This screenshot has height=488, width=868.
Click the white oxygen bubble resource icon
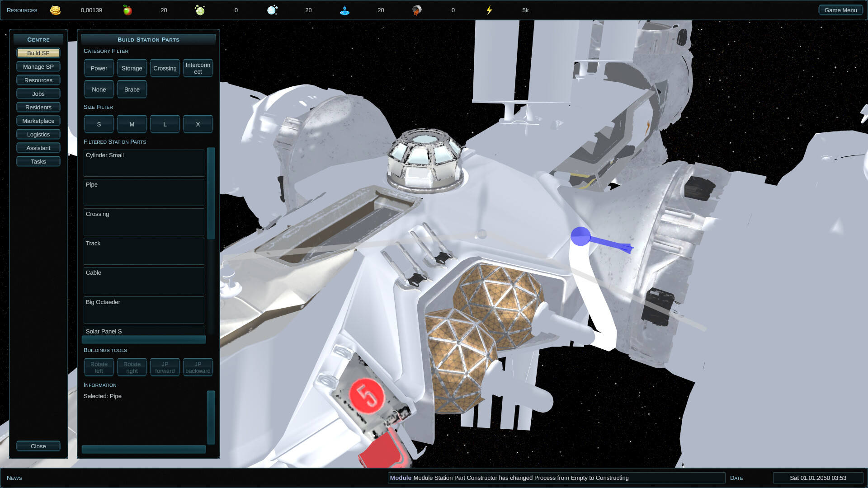pyautogui.click(x=272, y=10)
